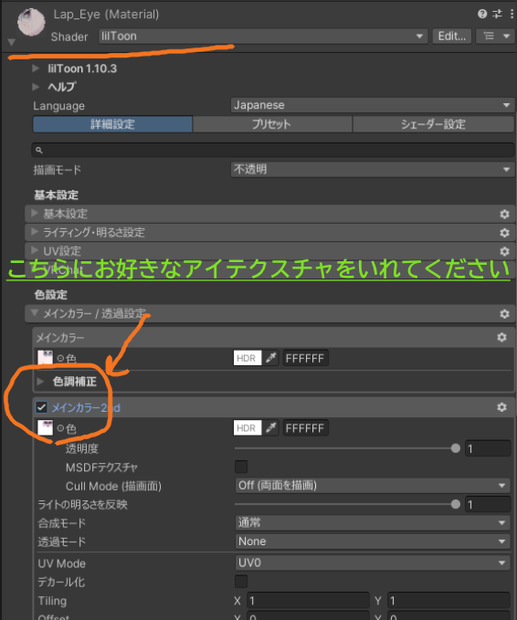Enable the MSDFテクスチャ checkbox
The width and height of the screenshot is (517, 620).
241,467
